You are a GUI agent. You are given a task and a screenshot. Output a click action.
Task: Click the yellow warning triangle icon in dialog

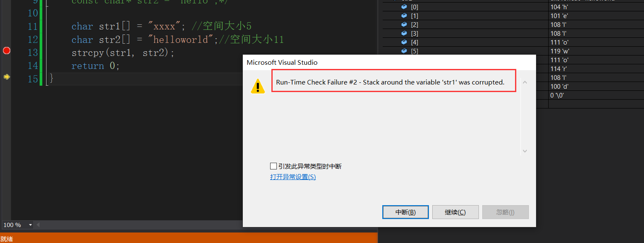[x=258, y=86]
